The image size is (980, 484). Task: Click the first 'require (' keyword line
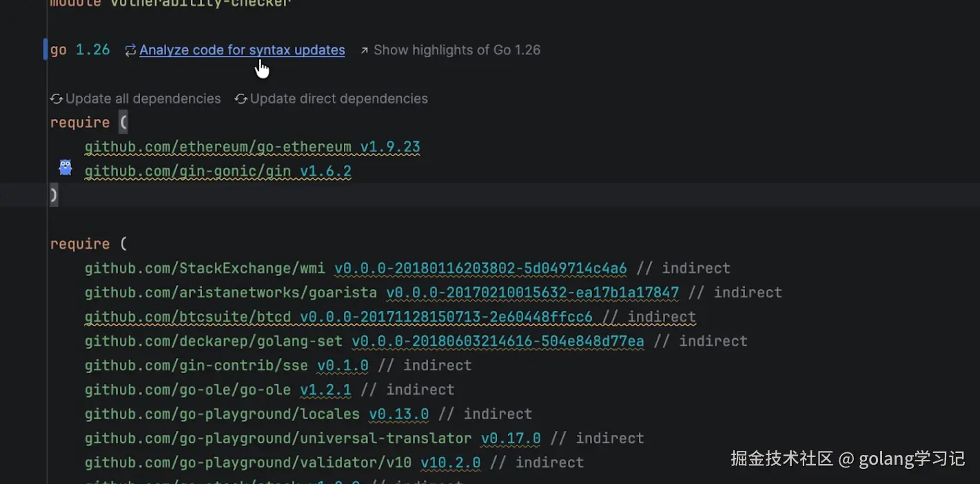pyautogui.click(x=89, y=123)
